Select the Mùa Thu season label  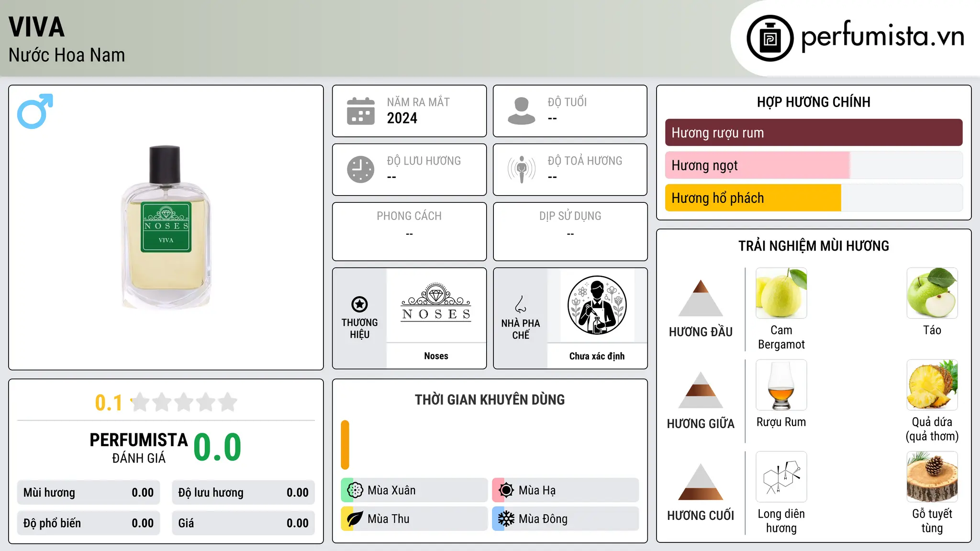389,519
